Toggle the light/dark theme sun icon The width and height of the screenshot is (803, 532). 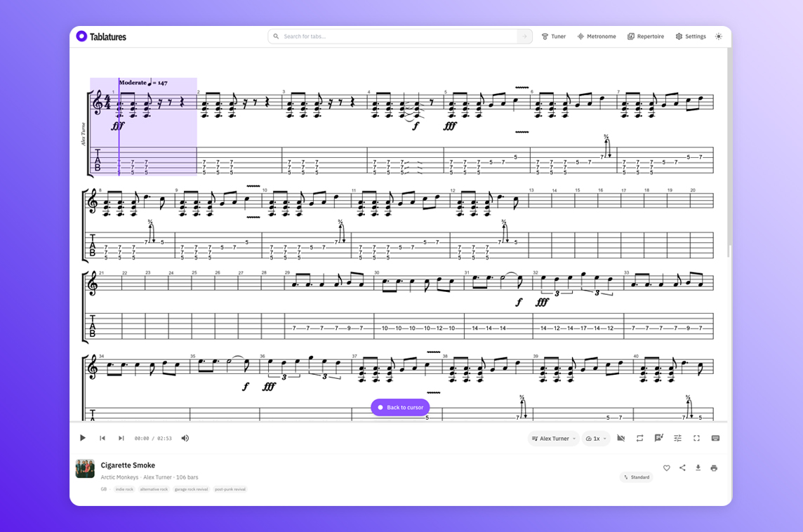(x=719, y=36)
